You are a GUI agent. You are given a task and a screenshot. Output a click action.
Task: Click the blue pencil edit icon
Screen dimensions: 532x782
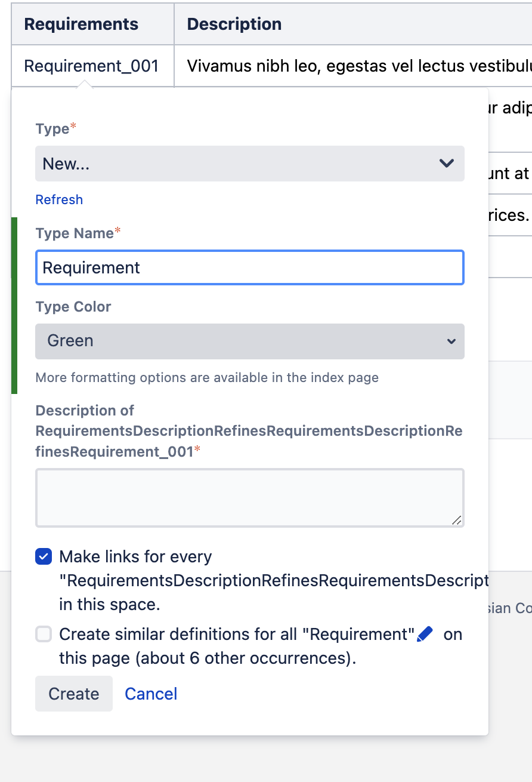[x=425, y=634]
